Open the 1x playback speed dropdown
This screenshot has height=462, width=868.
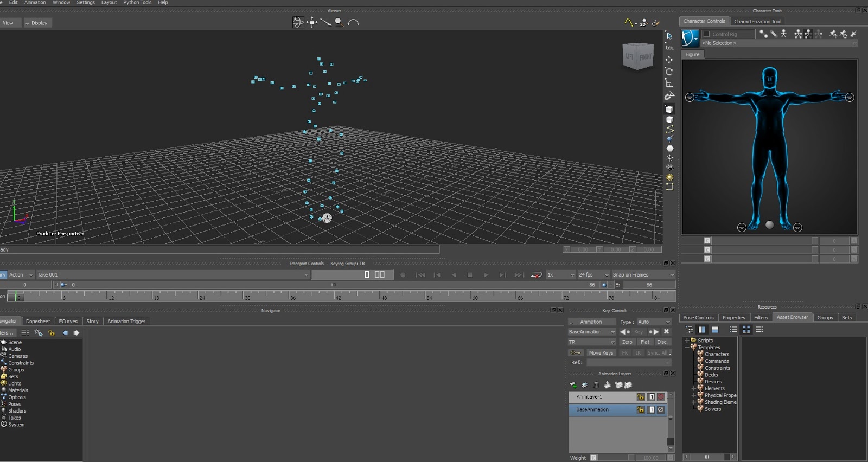pyautogui.click(x=560, y=275)
